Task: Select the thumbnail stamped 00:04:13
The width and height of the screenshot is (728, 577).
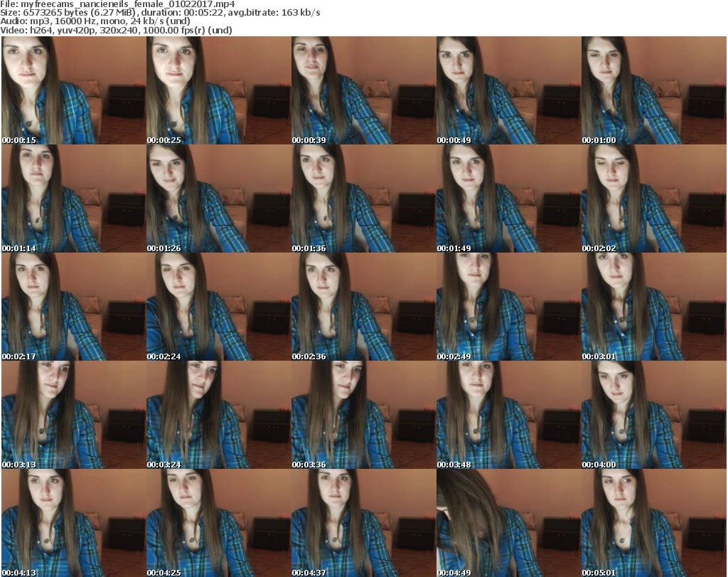Action: coord(73,523)
